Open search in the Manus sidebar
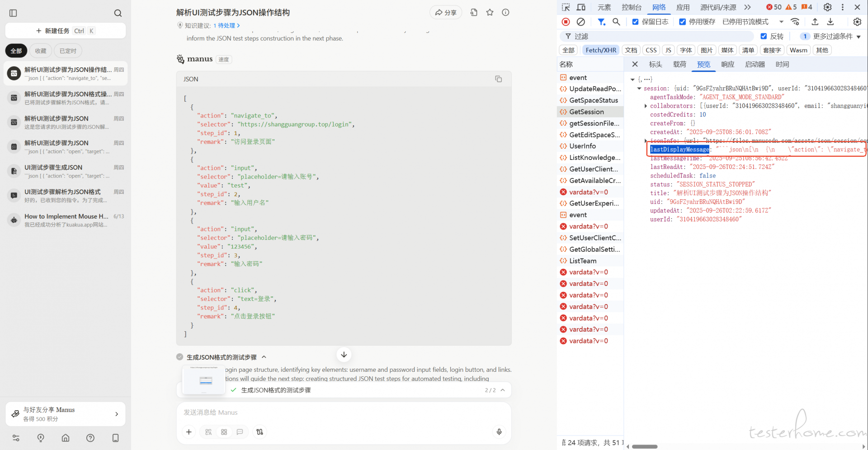This screenshot has width=868, height=450. (118, 13)
